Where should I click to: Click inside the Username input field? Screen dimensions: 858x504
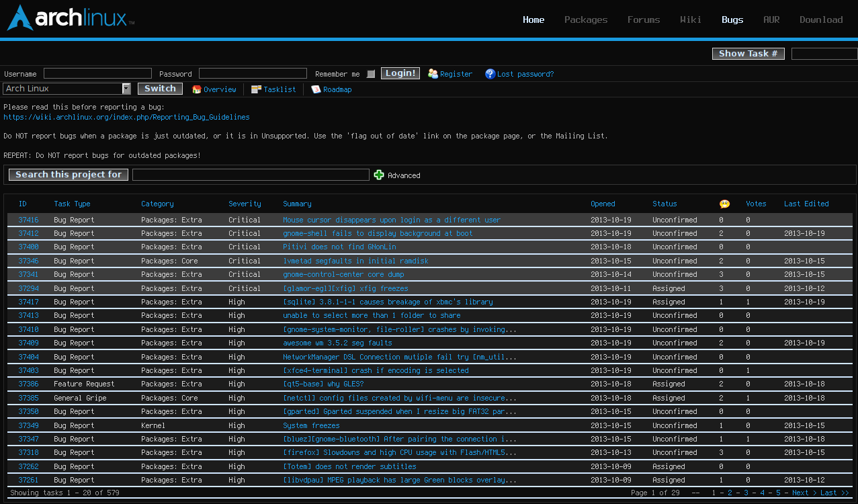97,73
